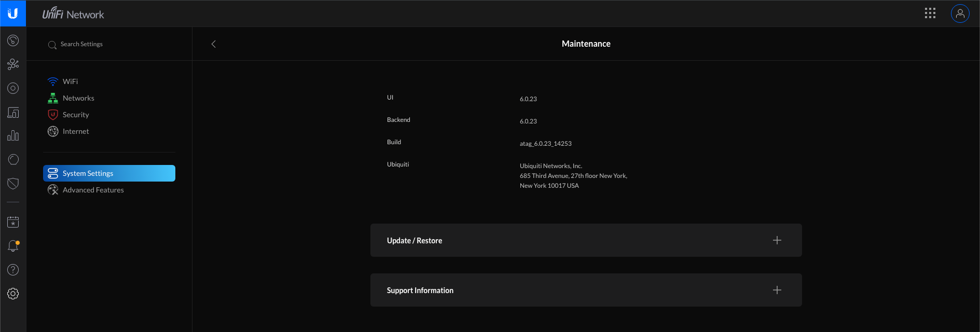
Task: Open Advanced Features settings
Action: 93,190
